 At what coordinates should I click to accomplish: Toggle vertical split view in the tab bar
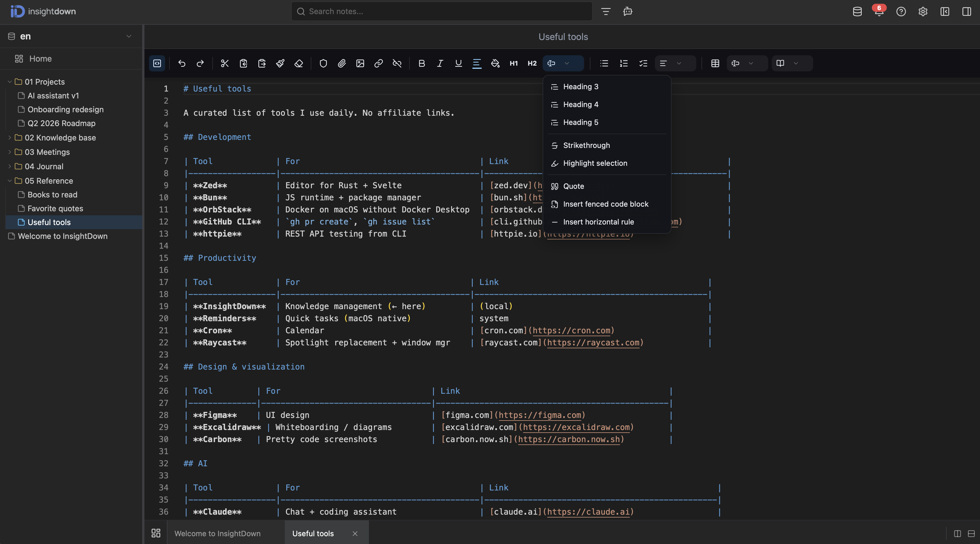click(x=958, y=533)
